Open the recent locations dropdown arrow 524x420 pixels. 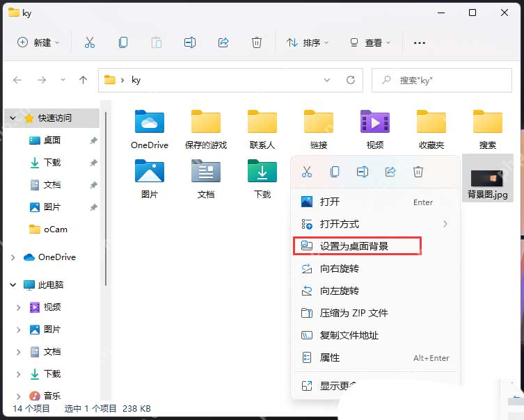[x=63, y=80]
